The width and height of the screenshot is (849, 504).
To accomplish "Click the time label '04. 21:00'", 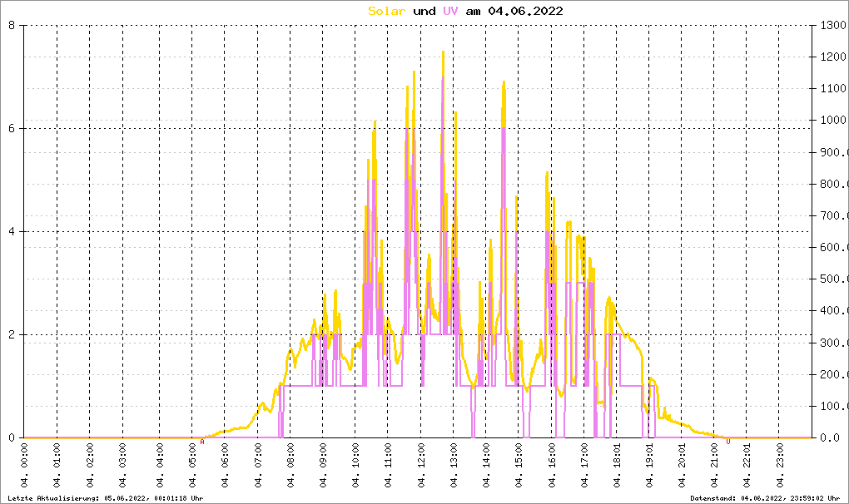I will (714, 465).
